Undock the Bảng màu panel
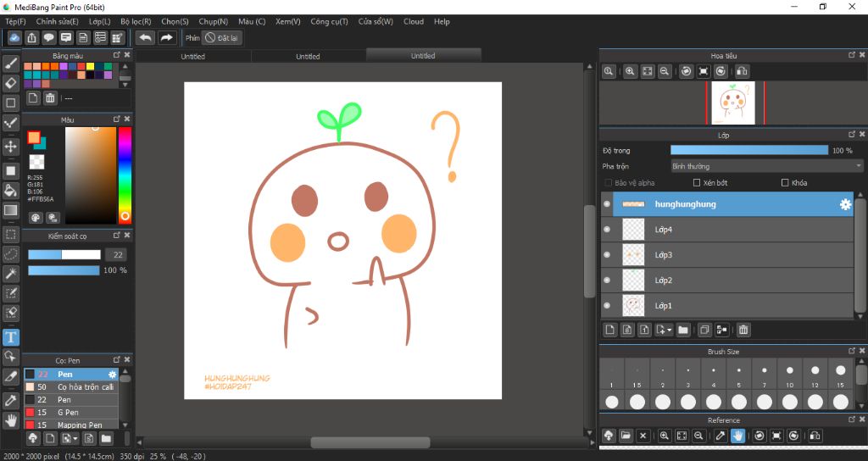The image size is (868, 461). tap(117, 55)
